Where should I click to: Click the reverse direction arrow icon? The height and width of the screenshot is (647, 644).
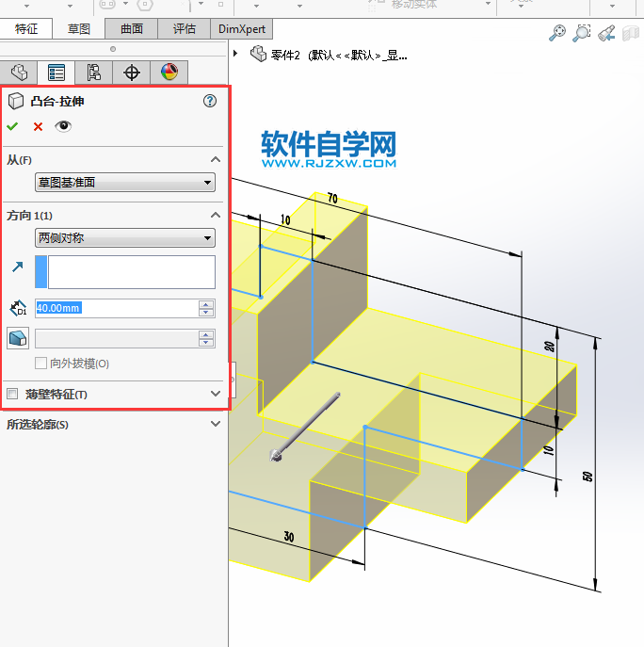[x=17, y=267]
